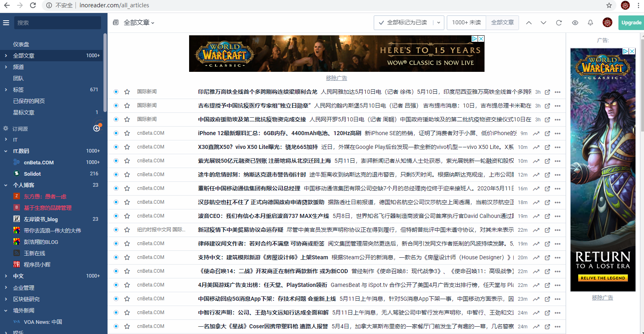Open 仪表盘 in the sidebar
This screenshot has height=334, width=644.
(x=21, y=44)
